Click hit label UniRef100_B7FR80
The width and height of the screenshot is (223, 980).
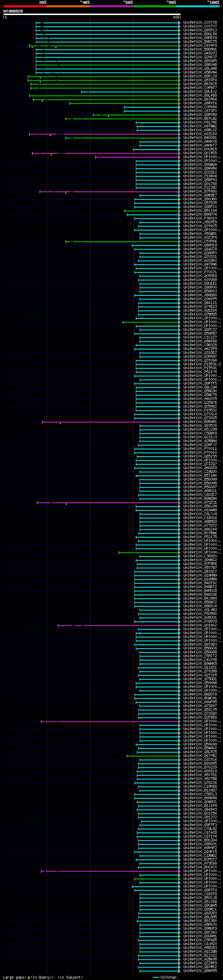[x=200, y=191]
